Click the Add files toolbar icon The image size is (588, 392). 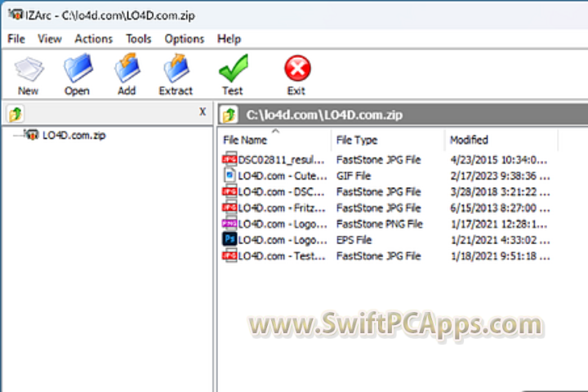127,68
